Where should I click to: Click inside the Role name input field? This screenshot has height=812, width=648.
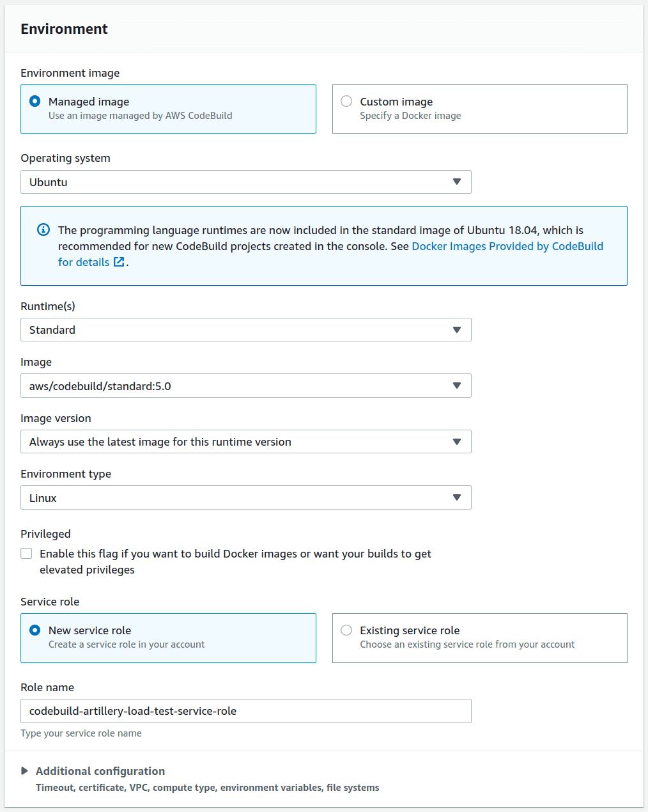click(x=246, y=710)
